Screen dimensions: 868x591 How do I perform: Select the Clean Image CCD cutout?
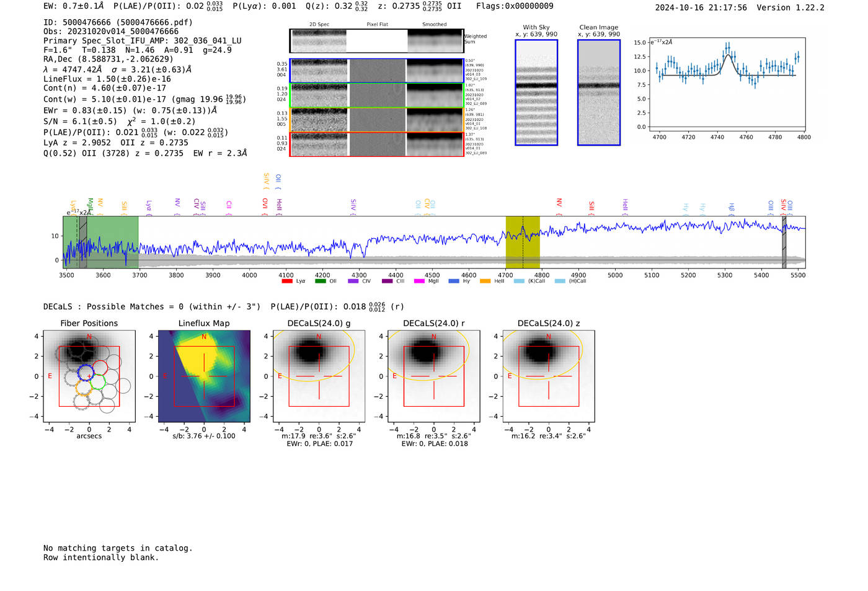[599, 92]
